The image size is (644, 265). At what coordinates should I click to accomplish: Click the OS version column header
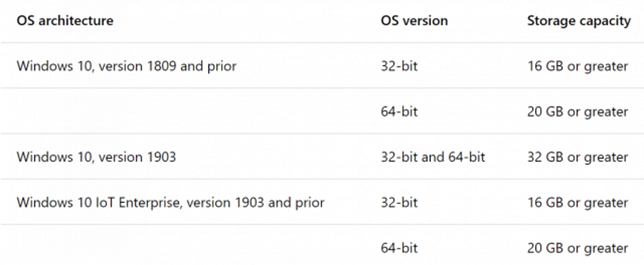[414, 21]
